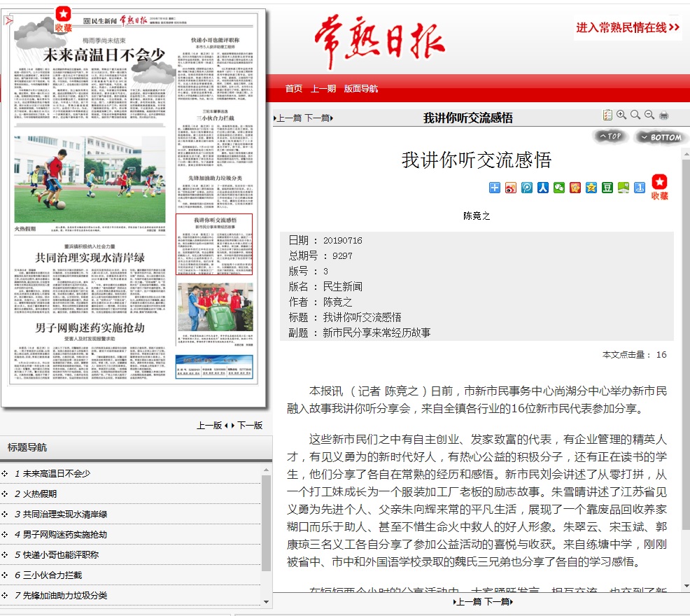
Task: Click the 收藏 star on the page preview
Action: 64,20
